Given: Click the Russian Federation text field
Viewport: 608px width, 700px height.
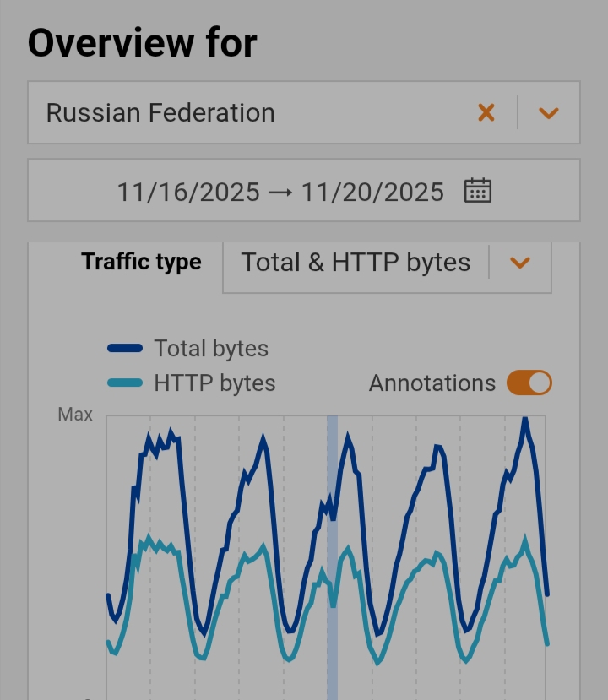Looking at the screenshot, I should (x=253, y=112).
